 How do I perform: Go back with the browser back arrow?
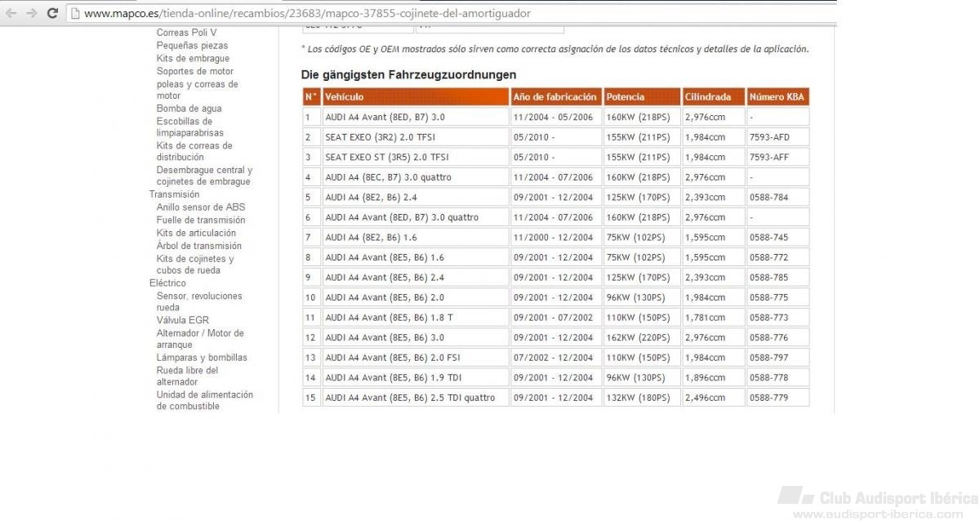click(11, 13)
